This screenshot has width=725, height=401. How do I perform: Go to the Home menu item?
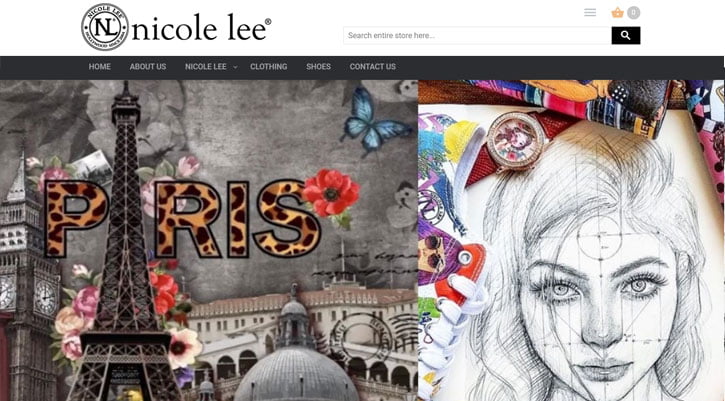coord(99,67)
